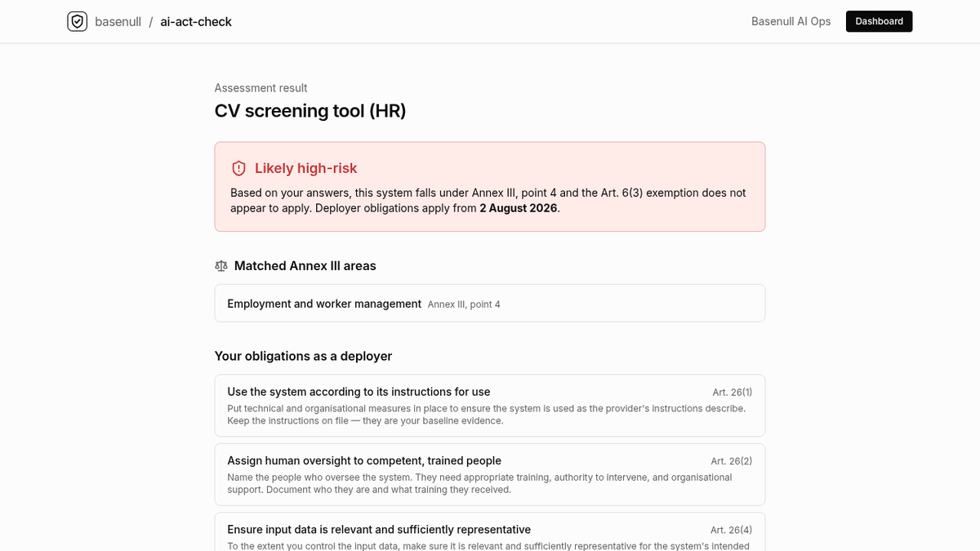Click the high-risk shield alert icon
The height and width of the screenshot is (551, 980).
pos(238,168)
